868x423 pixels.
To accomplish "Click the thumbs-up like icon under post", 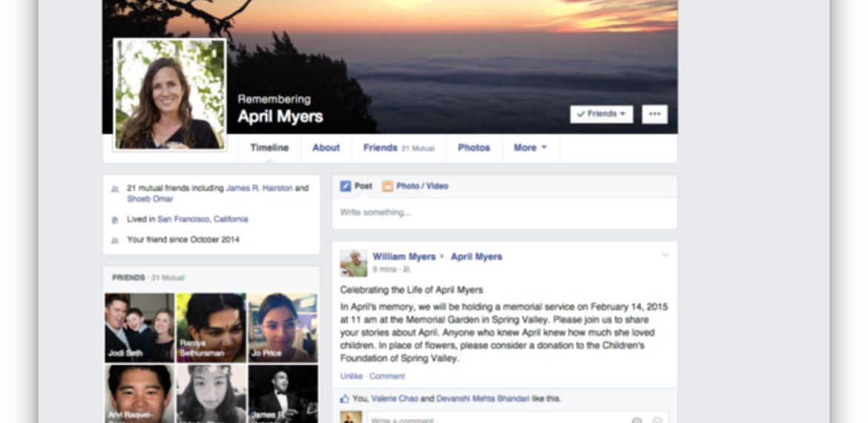I will pos(344,399).
